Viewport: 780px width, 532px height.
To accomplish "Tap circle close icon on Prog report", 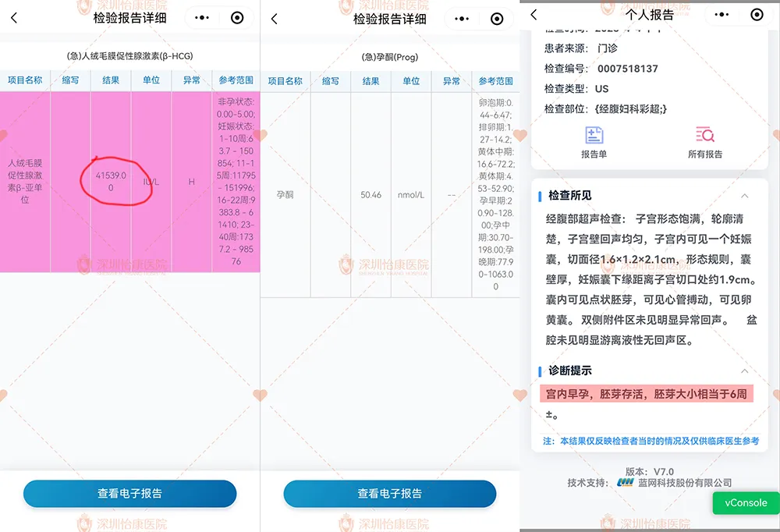I will 497,19.
